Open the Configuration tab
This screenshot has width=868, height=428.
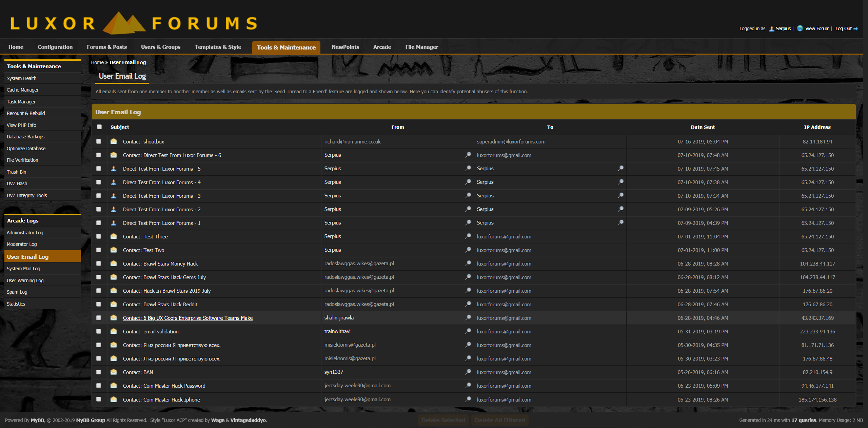point(55,47)
